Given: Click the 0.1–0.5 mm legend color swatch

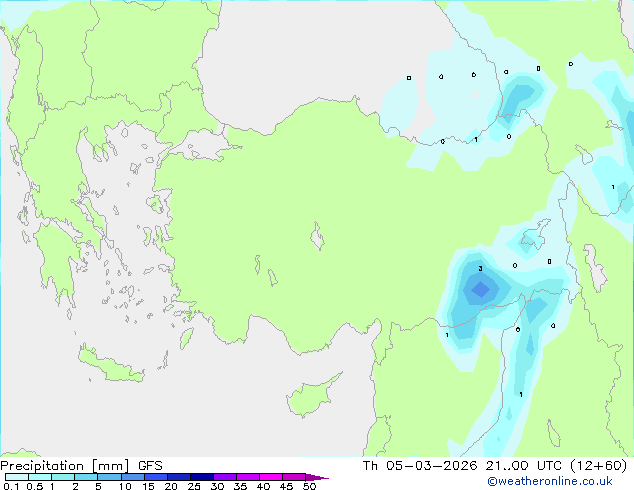Looking at the screenshot, I should coord(17,477).
